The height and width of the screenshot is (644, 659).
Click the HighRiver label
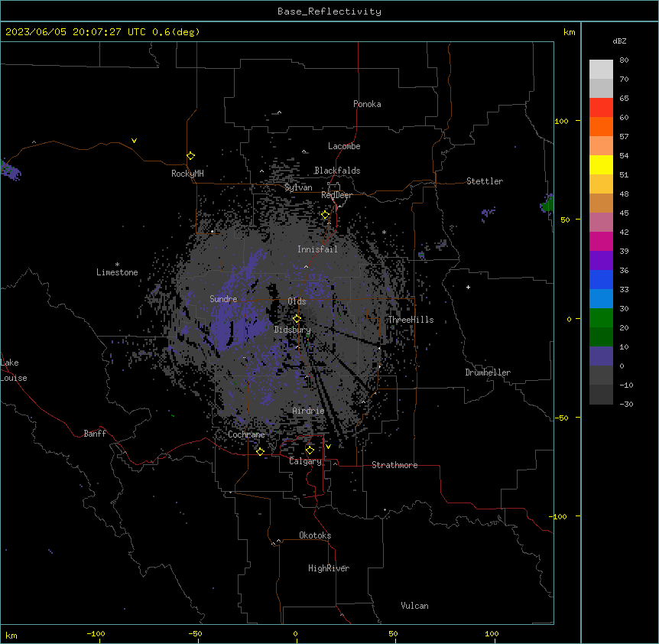point(329,568)
